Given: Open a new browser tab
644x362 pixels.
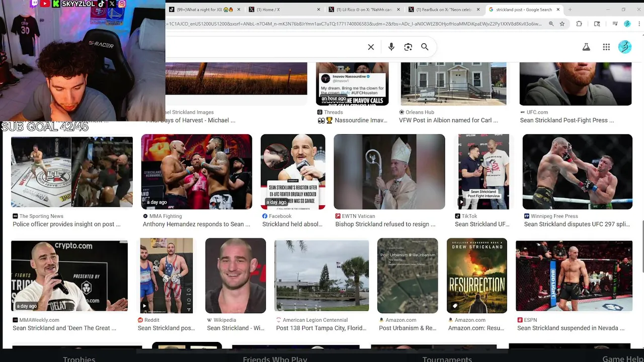Looking at the screenshot, I should pyautogui.click(x=570, y=10).
